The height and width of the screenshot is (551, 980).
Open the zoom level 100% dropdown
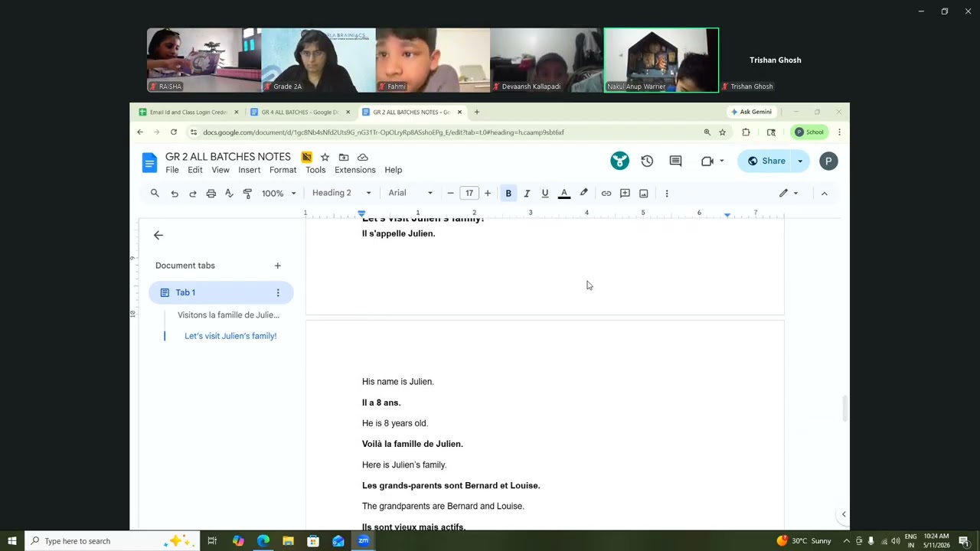pos(279,194)
